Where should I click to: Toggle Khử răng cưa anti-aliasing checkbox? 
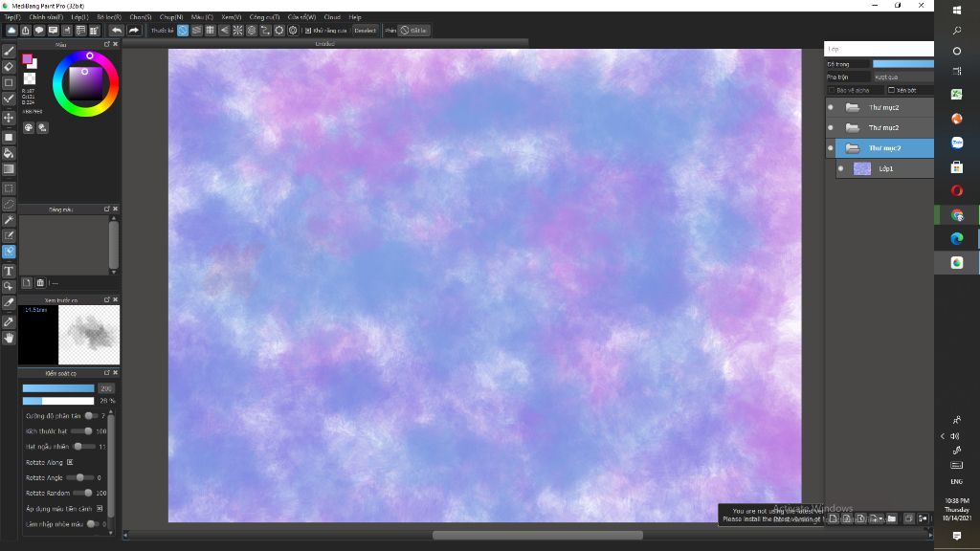pos(308,31)
